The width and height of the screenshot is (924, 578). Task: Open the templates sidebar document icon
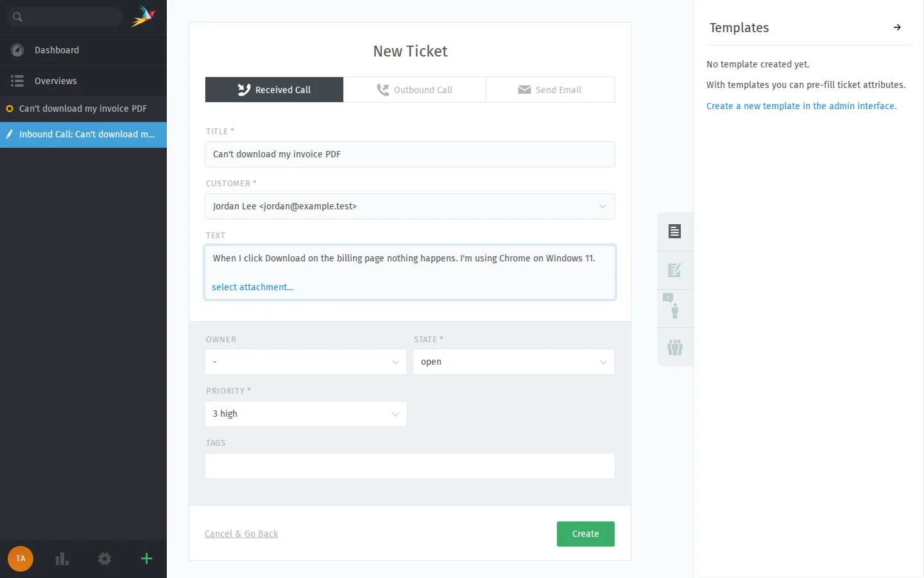tap(674, 231)
